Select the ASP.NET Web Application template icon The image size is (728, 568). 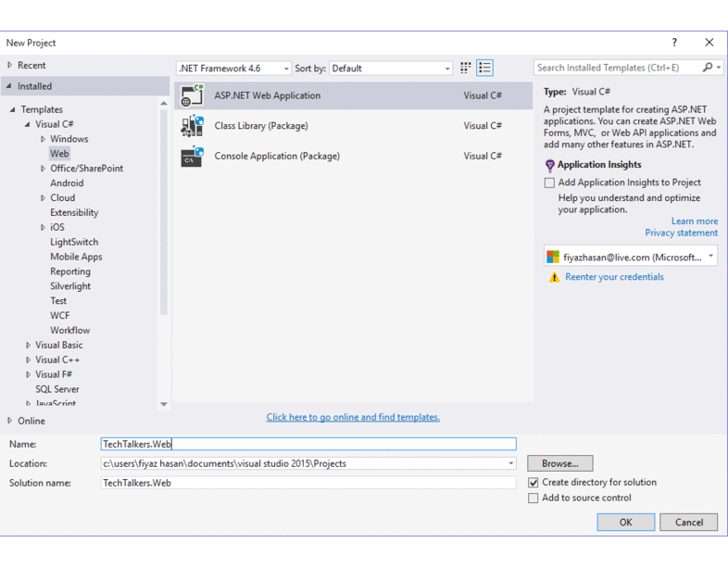pyautogui.click(x=193, y=95)
